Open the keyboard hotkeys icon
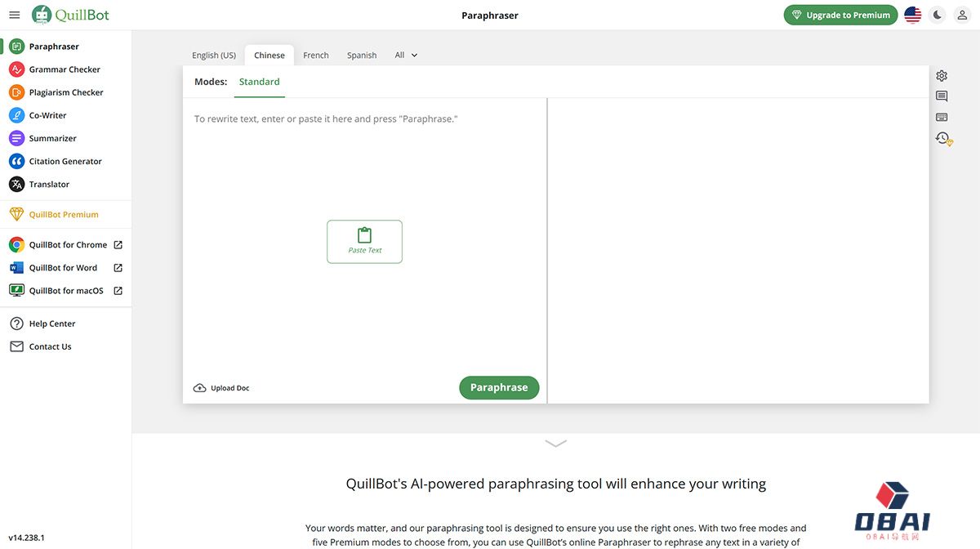Viewport: 980px width, 549px height. 942,118
